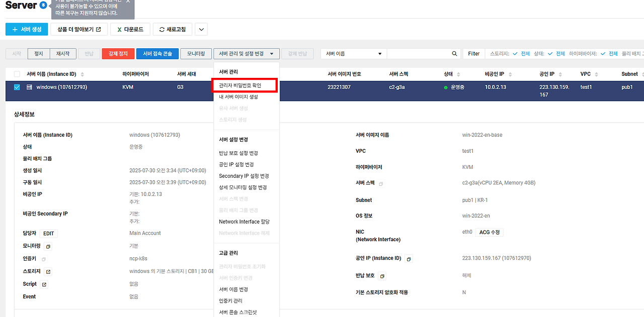Click the search text input field
Image resolution: width=644 pixels, height=317 pixels.
coord(417,53)
